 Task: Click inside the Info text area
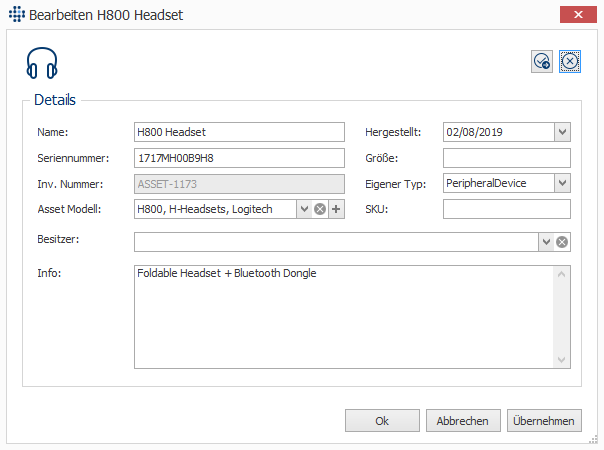tap(340, 315)
